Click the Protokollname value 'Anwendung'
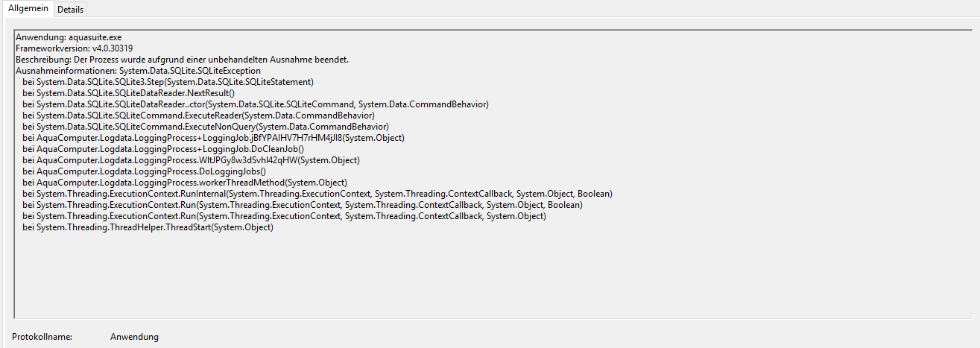The image size is (980, 348). pyautogui.click(x=134, y=337)
